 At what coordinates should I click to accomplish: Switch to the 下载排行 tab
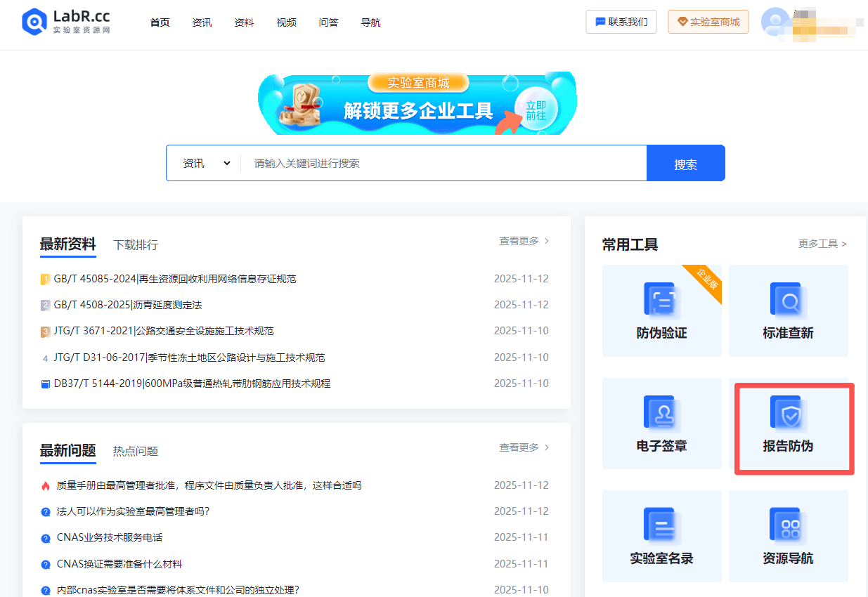pyautogui.click(x=135, y=244)
